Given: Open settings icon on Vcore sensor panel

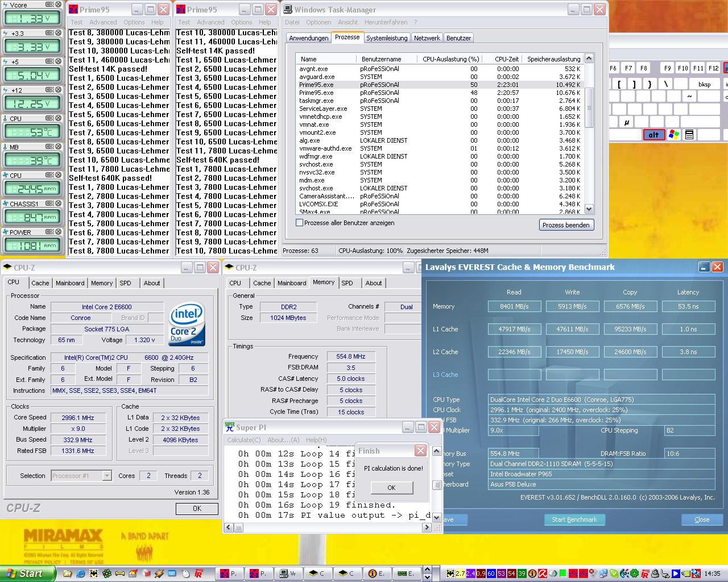Looking at the screenshot, I should (49, 5).
